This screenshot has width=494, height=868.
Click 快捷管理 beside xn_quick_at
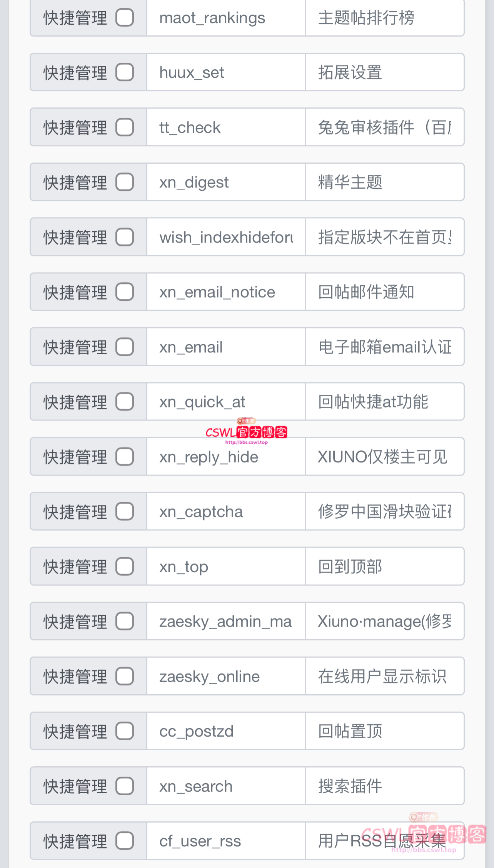pos(75,402)
